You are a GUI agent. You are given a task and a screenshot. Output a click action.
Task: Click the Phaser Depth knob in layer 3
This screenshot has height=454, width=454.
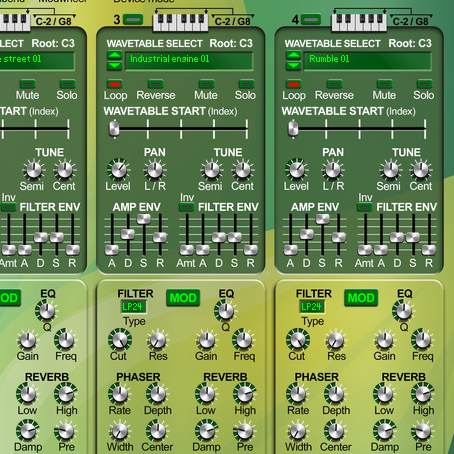157,394
